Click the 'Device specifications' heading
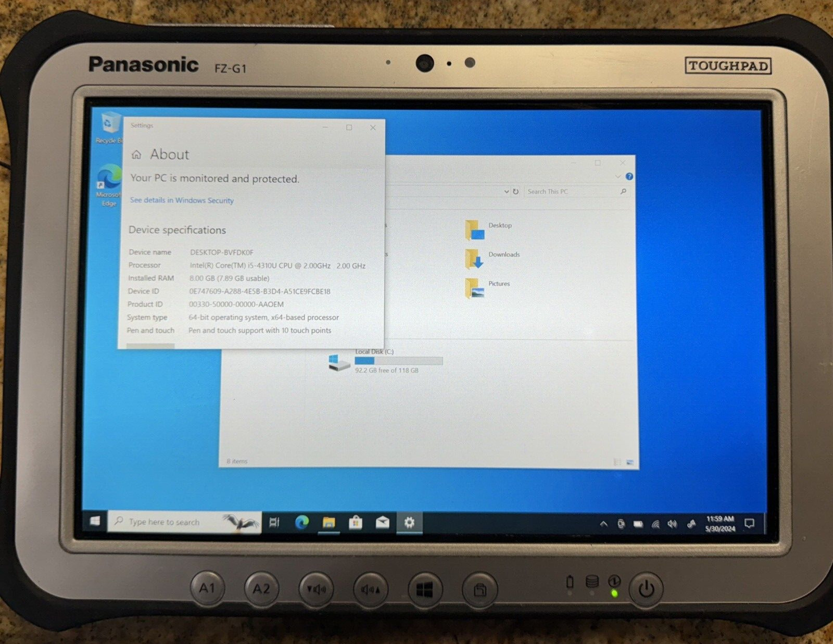This screenshot has height=644, width=833. pos(177,230)
